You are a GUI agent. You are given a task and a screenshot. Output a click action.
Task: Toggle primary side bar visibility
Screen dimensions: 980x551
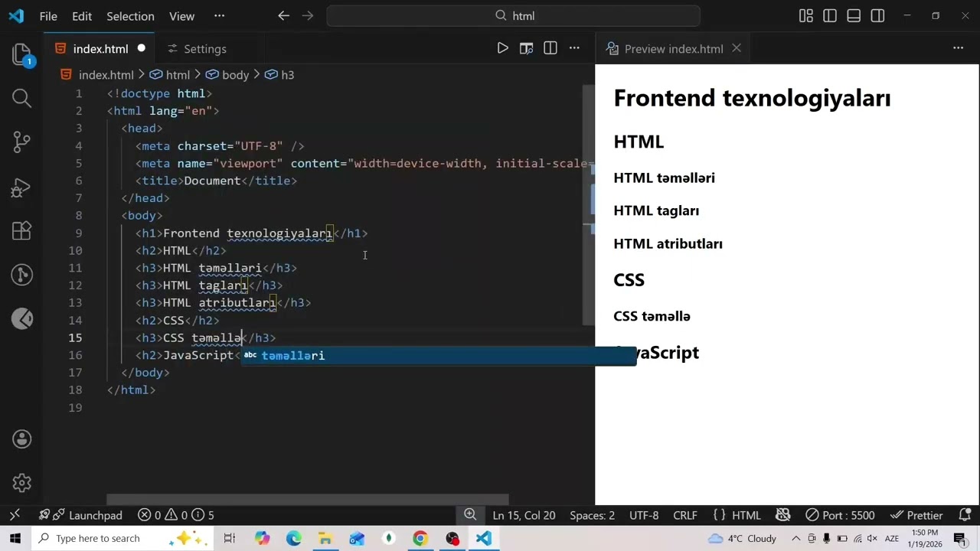830,15
